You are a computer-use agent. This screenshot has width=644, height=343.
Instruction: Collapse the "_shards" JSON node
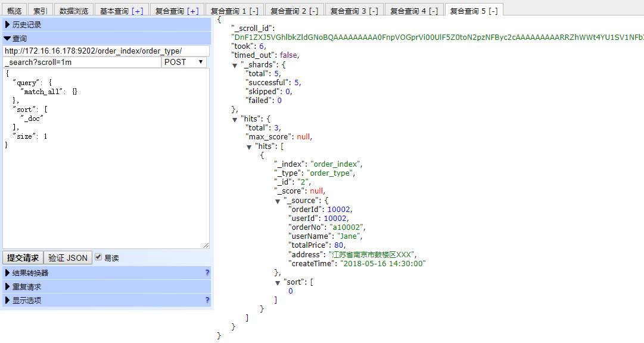coord(235,66)
